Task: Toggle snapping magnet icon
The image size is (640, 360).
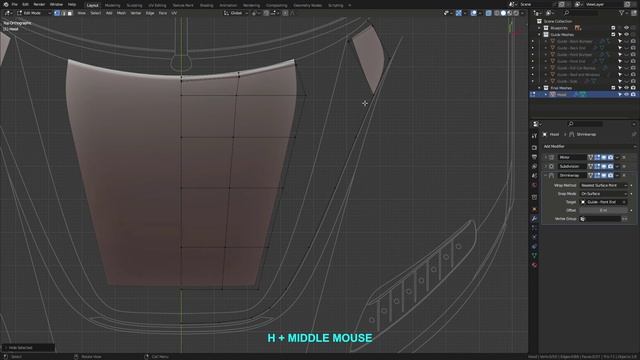Action: pyautogui.click(x=266, y=13)
